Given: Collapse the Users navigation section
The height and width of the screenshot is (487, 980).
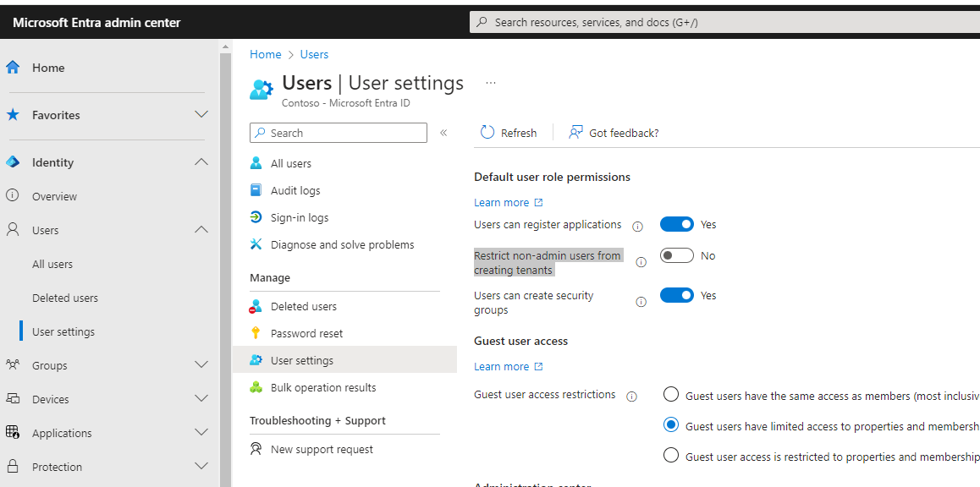Looking at the screenshot, I should 201,229.
